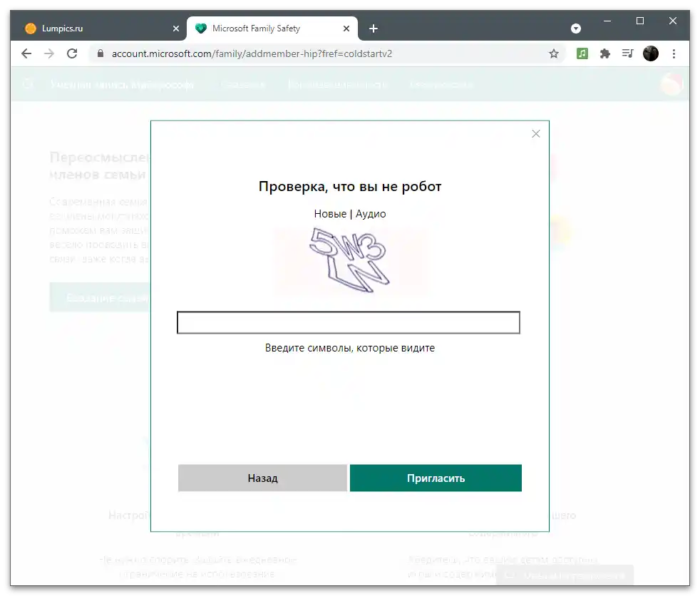The width and height of the screenshot is (700, 596).
Task: Open the green music note extension
Action: [582, 53]
